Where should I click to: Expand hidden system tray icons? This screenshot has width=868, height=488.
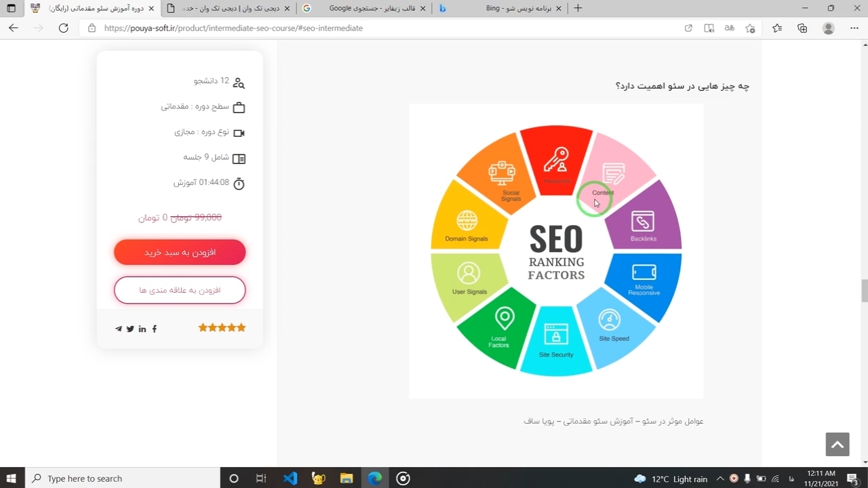[720, 479]
